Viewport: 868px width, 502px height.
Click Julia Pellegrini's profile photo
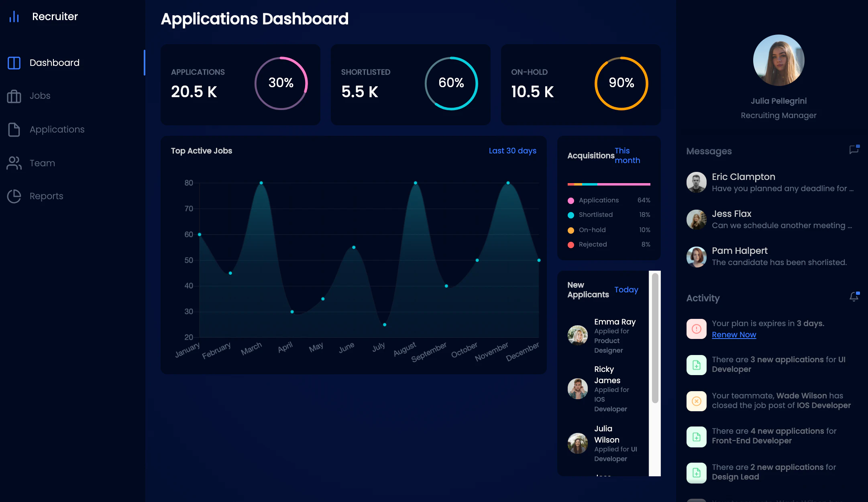pyautogui.click(x=778, y=60)
